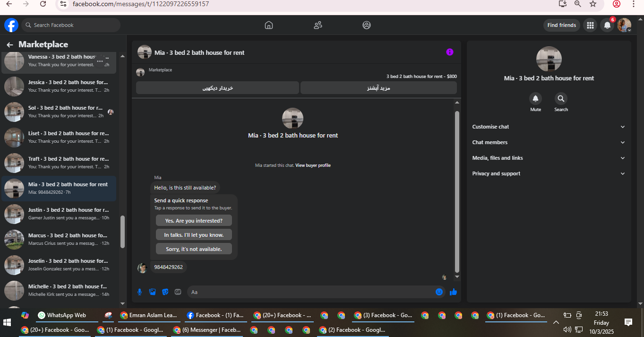The height and width of the screenshot is (337, 644).
Task: Click the Find friends button
Action: coord(562,25)
